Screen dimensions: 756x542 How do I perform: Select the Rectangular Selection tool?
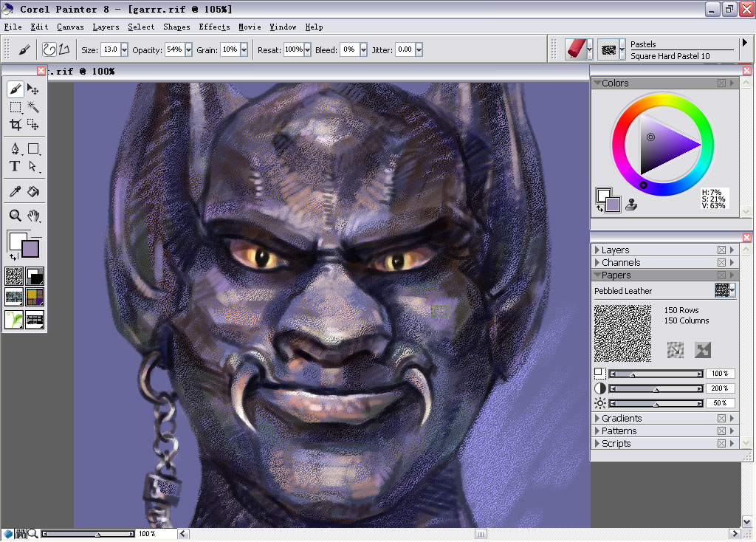(x=15, y=107)
